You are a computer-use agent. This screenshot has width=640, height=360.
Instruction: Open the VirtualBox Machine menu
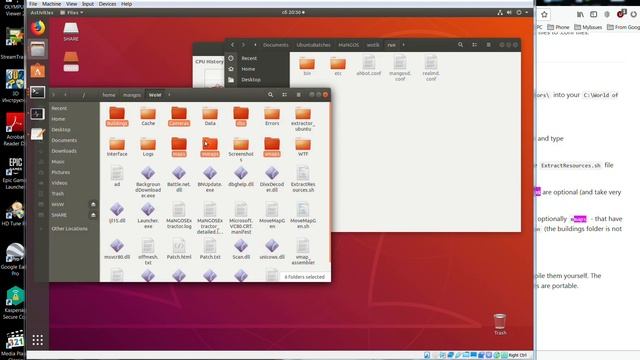[51, 4]
